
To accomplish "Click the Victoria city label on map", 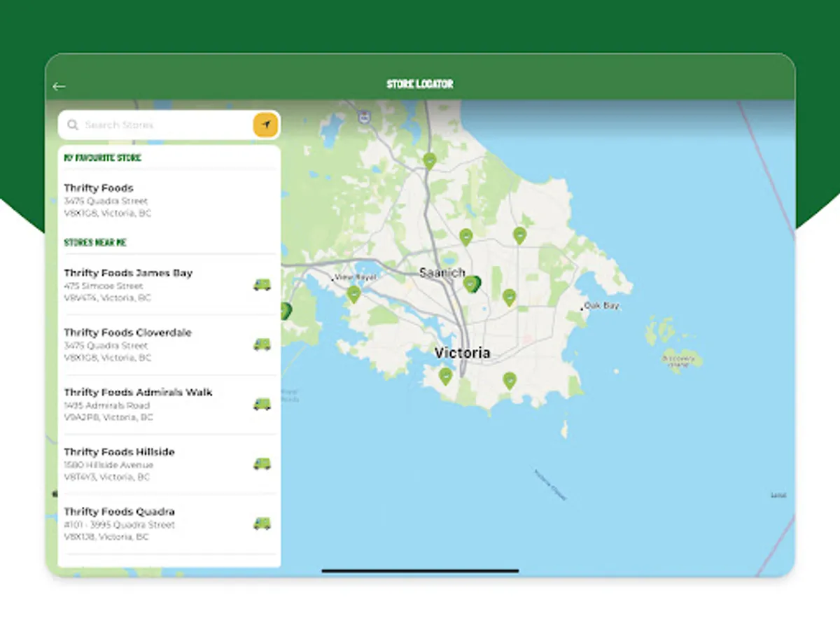I will click(x=463, y=353).
